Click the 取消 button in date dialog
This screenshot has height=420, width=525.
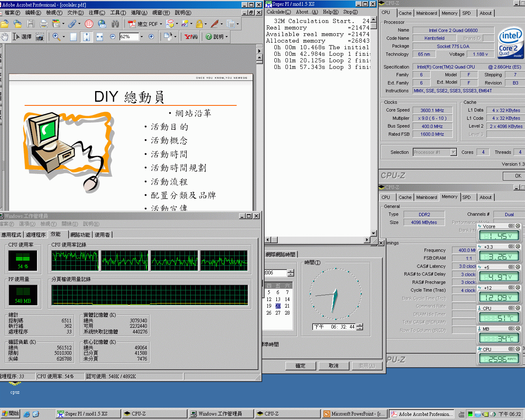[334, 366]
